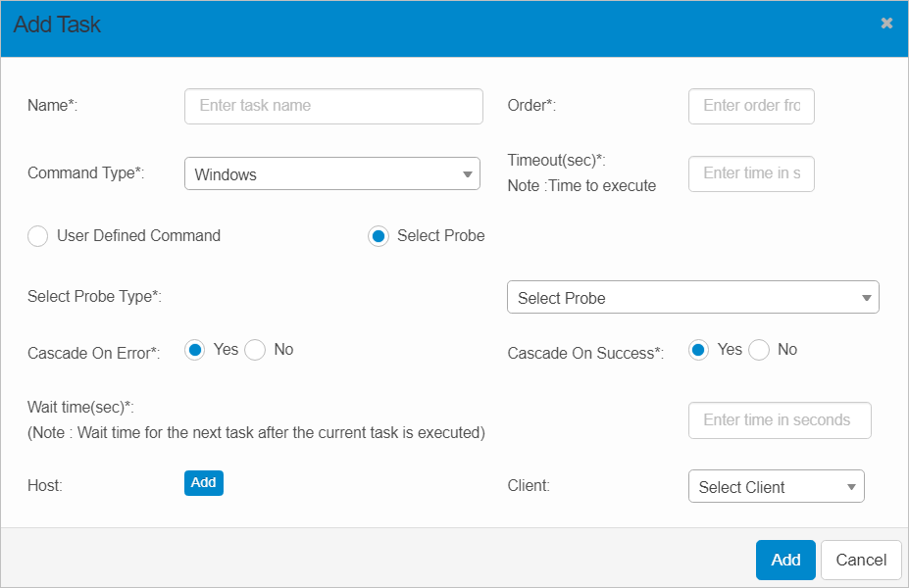Set Cascade On Error to No
This screenshot has width=909, height=588.
coord(255,350)
